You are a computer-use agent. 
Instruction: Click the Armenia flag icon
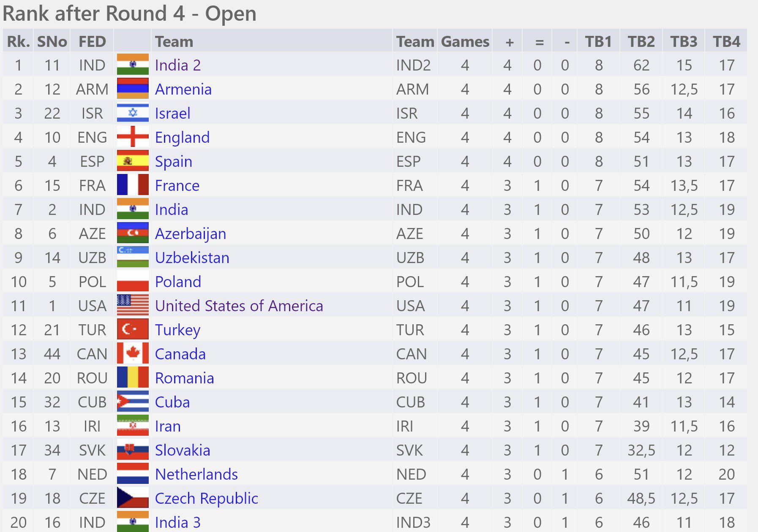tap(133, 89)
